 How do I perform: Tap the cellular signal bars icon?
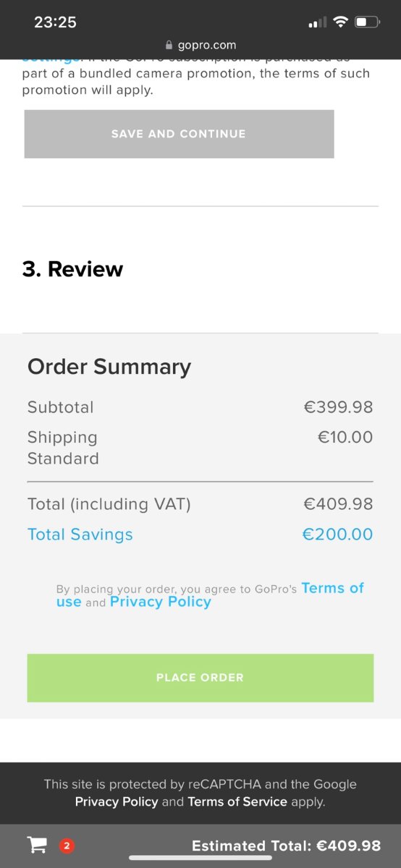[x=317, y=22]
